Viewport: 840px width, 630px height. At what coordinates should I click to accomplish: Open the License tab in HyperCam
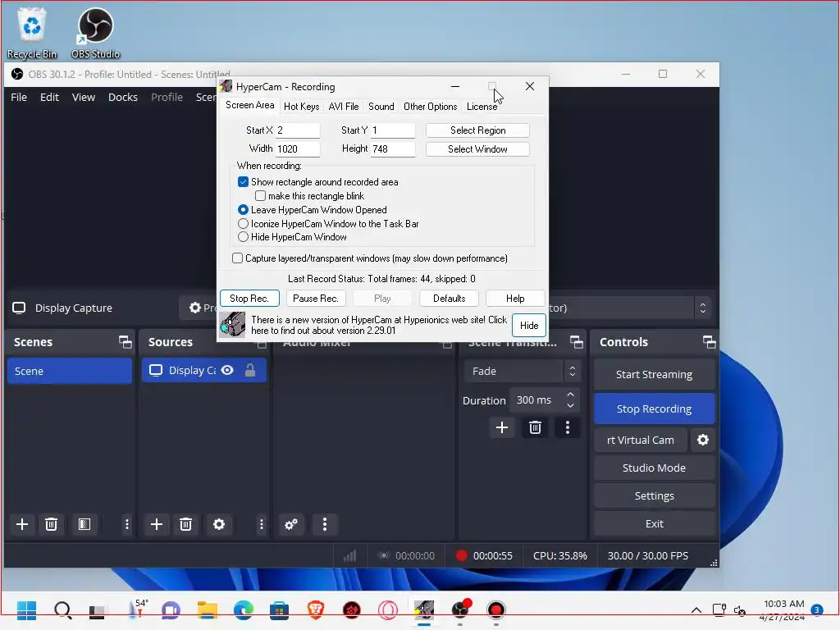[x=482, y=106]
